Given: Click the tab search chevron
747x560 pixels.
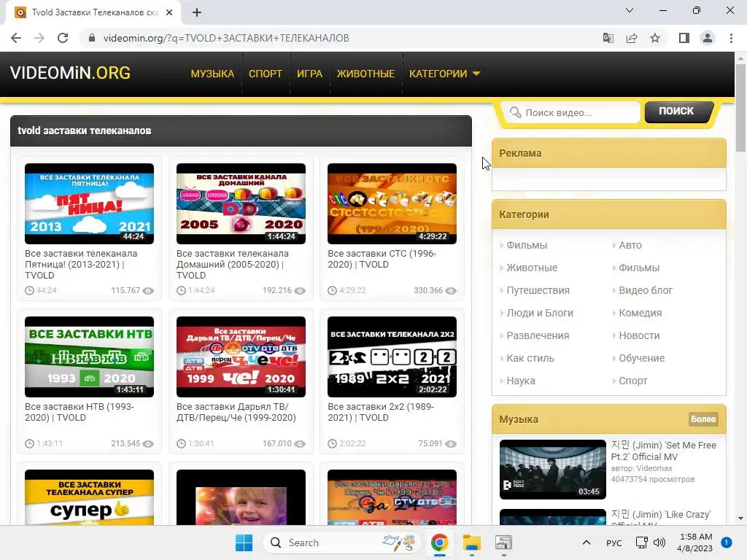Looking at the screenshot, I should coord(630,10).
